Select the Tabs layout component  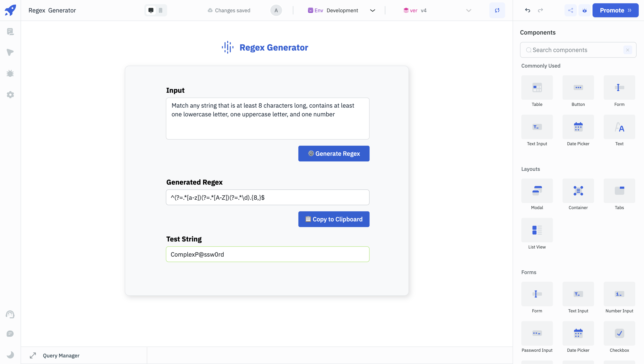[x=619, y=194]
